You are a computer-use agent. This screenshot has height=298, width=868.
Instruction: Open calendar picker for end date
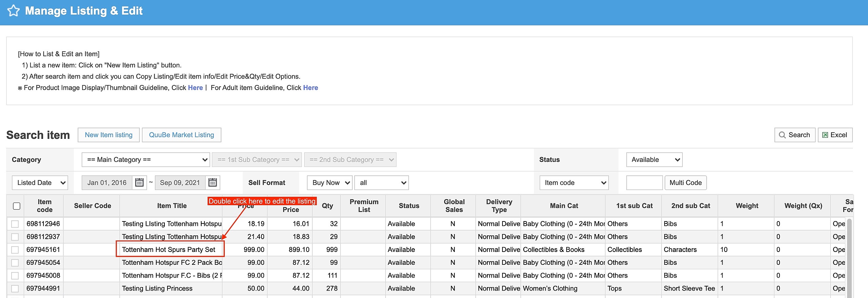[x=213, y=183]
